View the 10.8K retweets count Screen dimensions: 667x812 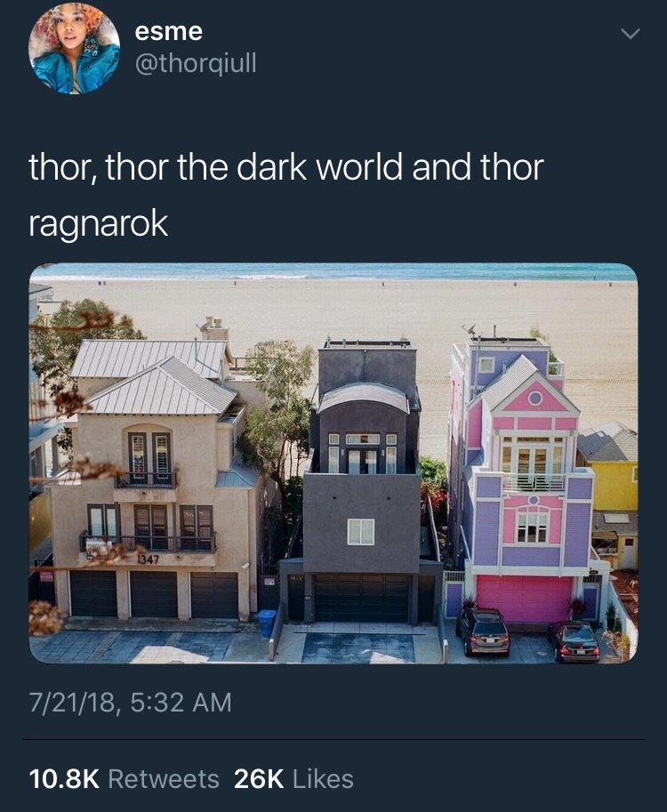[x=64, y=779]
